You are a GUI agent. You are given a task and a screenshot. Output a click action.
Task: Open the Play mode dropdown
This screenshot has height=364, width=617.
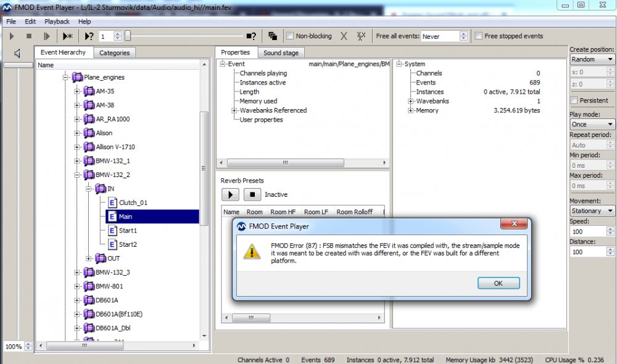[x=592, y=124]
